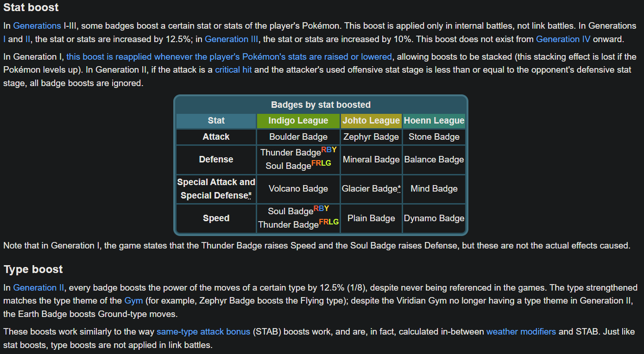Click the Attack row header
The height and width of the screenshot is (354, 644).
pyautogui.click(x=216, y=137)
